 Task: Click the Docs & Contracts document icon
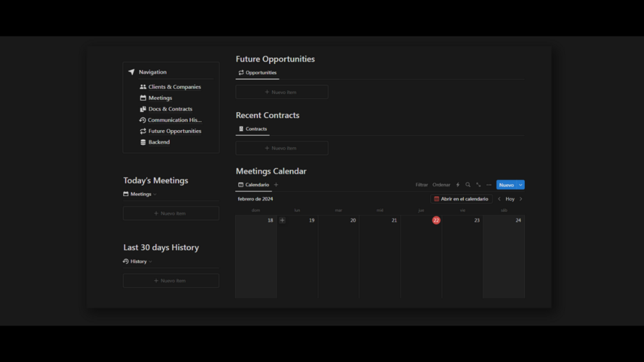coord(143,109)
